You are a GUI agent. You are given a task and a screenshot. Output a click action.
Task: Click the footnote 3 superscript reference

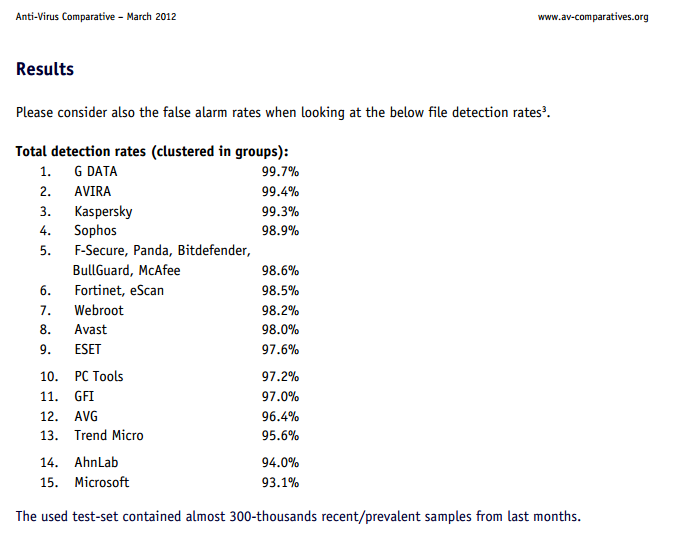pos(544,108)
